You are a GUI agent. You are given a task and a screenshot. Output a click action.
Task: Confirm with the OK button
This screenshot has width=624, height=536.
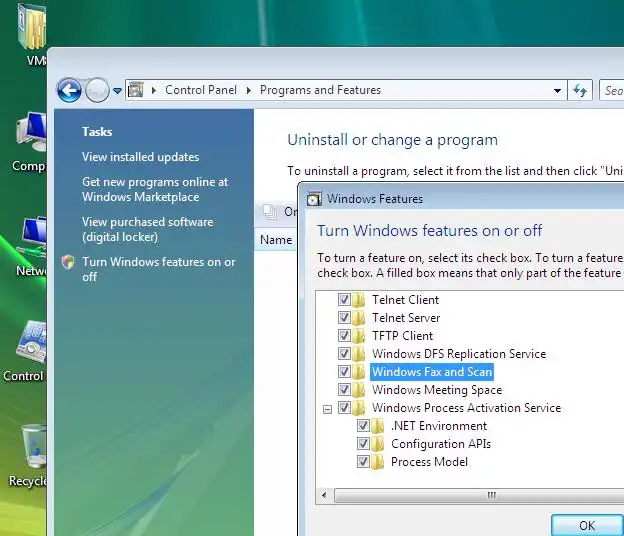click(x=587, y=525)
